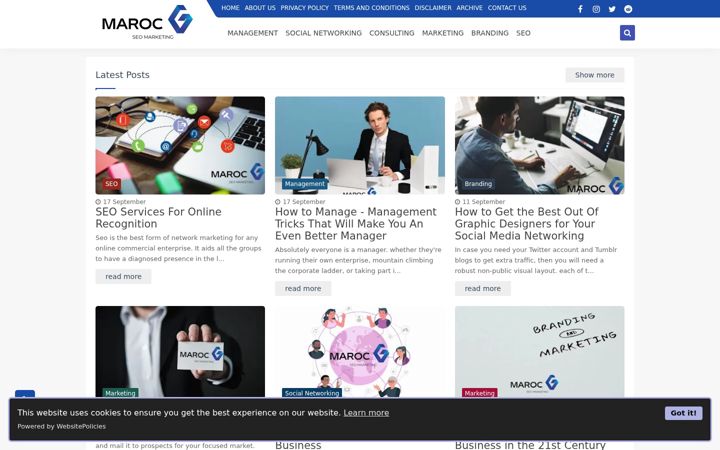Screen dimensions: 720x450
Task: Select MANAGEMENT category in navigation
Action: [x=253, y=33]
